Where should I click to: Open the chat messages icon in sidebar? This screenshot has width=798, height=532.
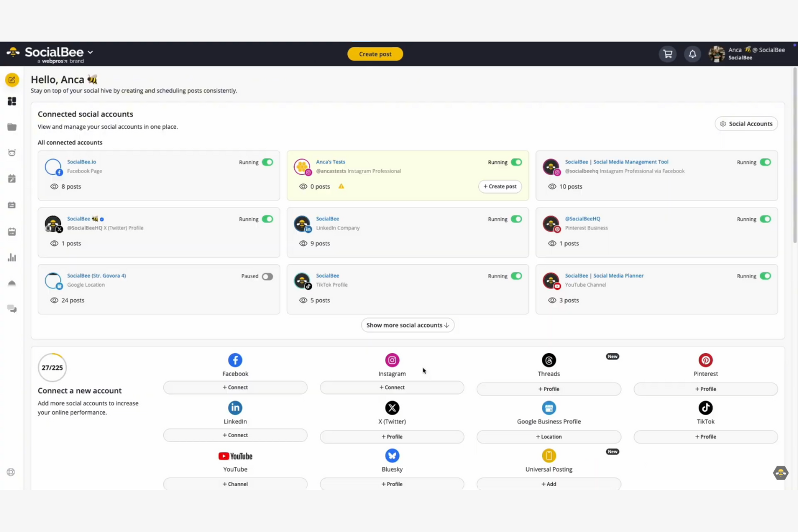12,309
